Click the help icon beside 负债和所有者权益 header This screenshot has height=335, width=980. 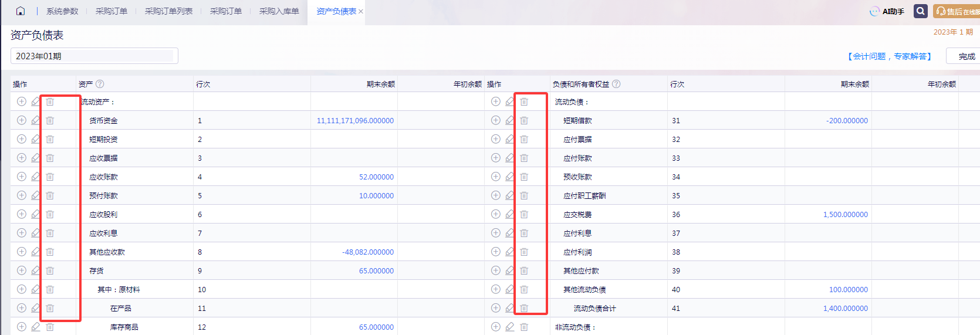[x=616, y=84]
